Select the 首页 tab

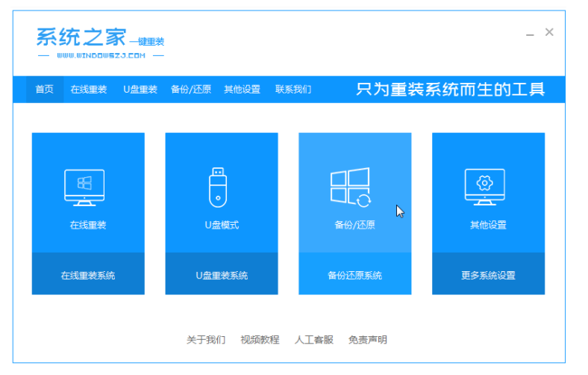pos(45,90)
